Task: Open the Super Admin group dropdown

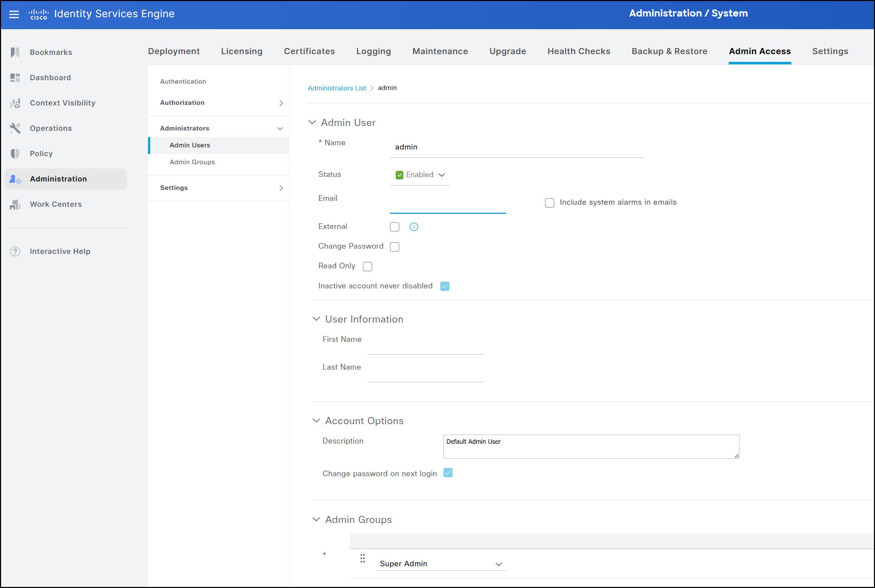Action: 441,564
